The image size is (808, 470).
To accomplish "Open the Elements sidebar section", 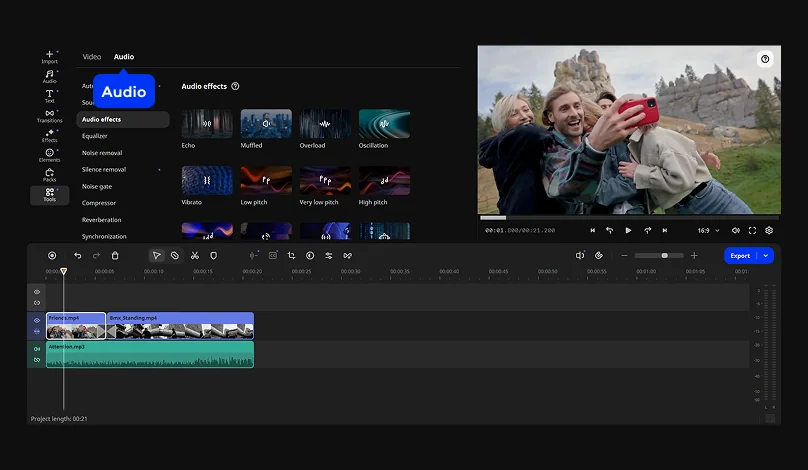I will click(x=49, y=154).
